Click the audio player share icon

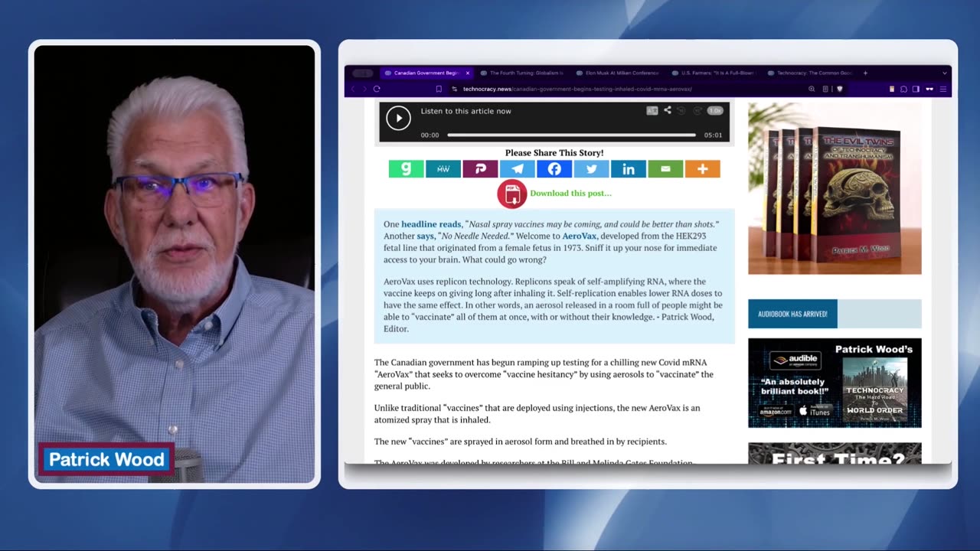(x=668, y=110)
